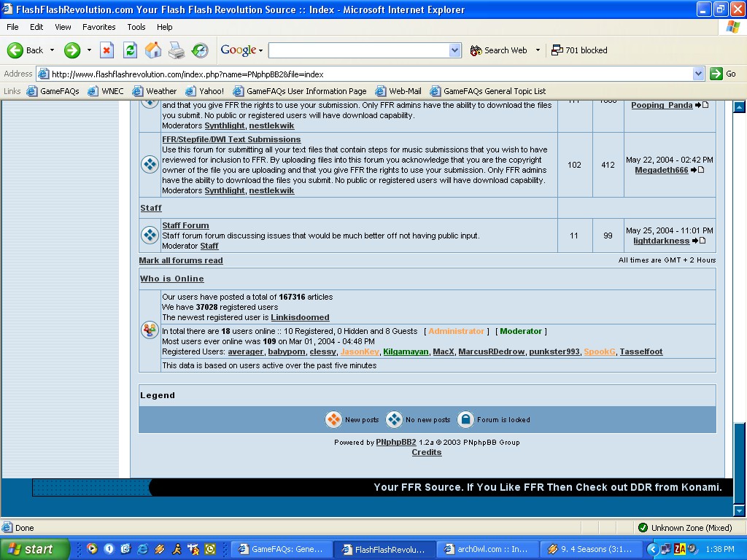Click the vertical scrollbar down arrow
This screenshot has height=560, width=747.
click(739, 511)
